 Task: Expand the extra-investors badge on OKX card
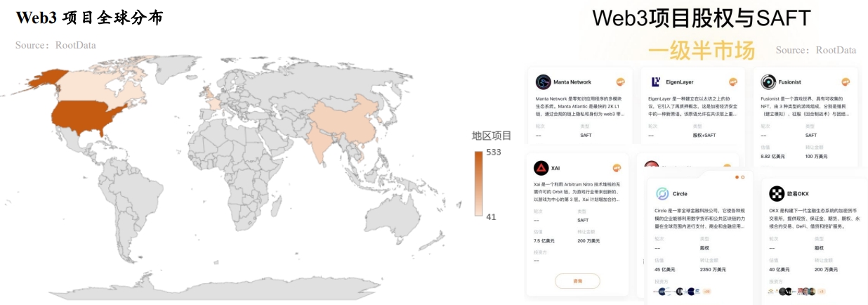point(821,291)
